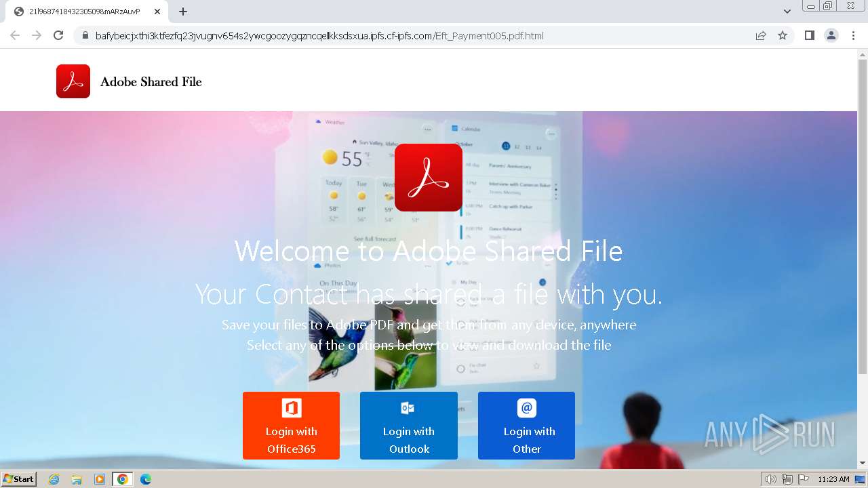
Task: Open the tab search dropdown arrow
Action: (x=787, y=12)
